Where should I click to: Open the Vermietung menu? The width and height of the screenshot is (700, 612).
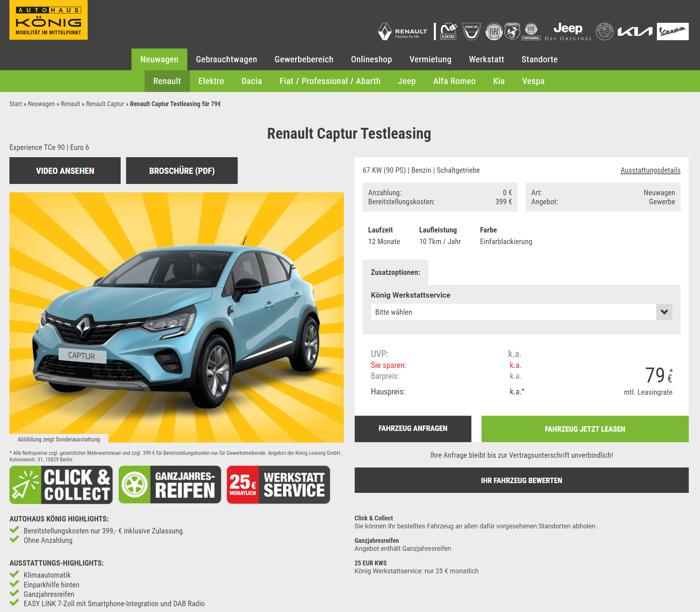point(430,59)
